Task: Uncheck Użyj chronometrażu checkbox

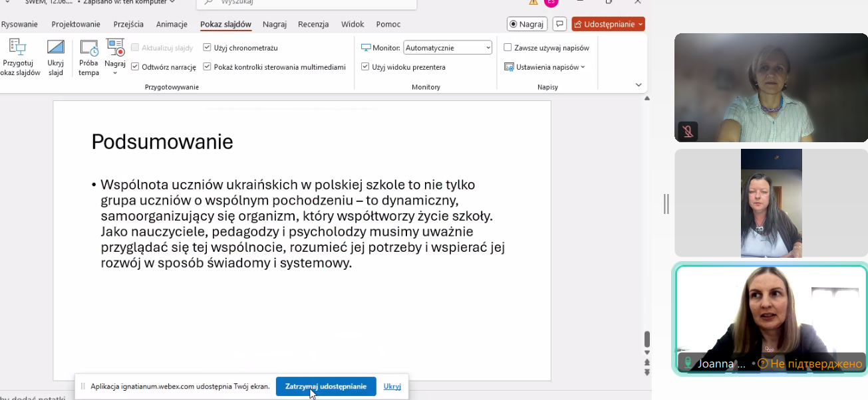Action: pyautogui.click(x=208, y=48)
